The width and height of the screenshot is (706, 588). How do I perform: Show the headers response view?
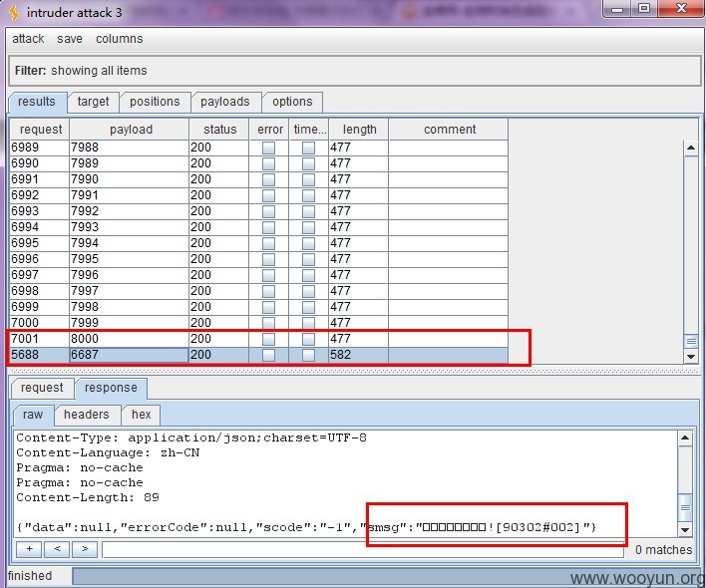[87, 415]
